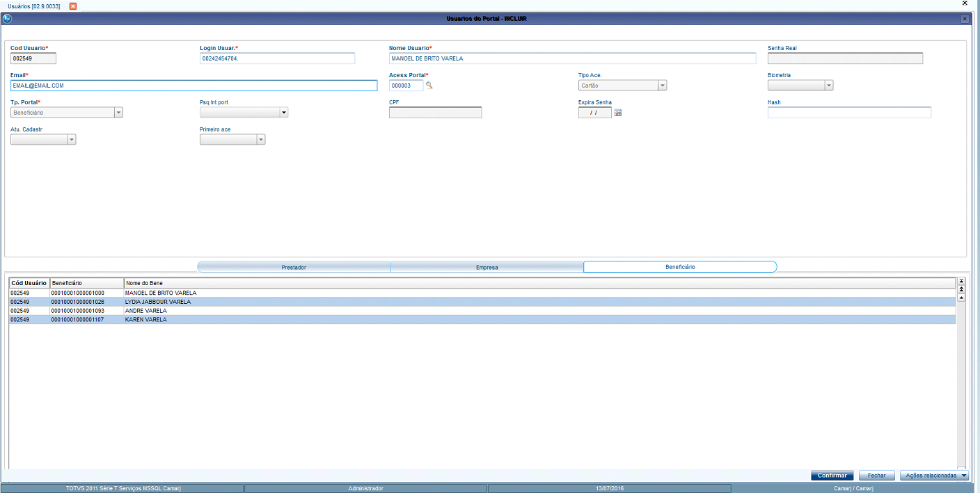Close application with top-right X
This screenshot has height=493, width=980.
tap(964, 3)
